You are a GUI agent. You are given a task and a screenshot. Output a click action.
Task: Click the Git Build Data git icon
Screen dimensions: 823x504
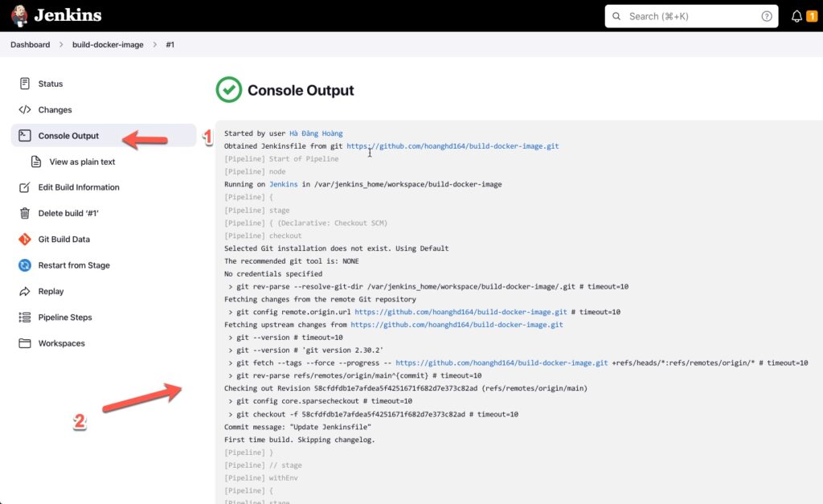(25, 240)
